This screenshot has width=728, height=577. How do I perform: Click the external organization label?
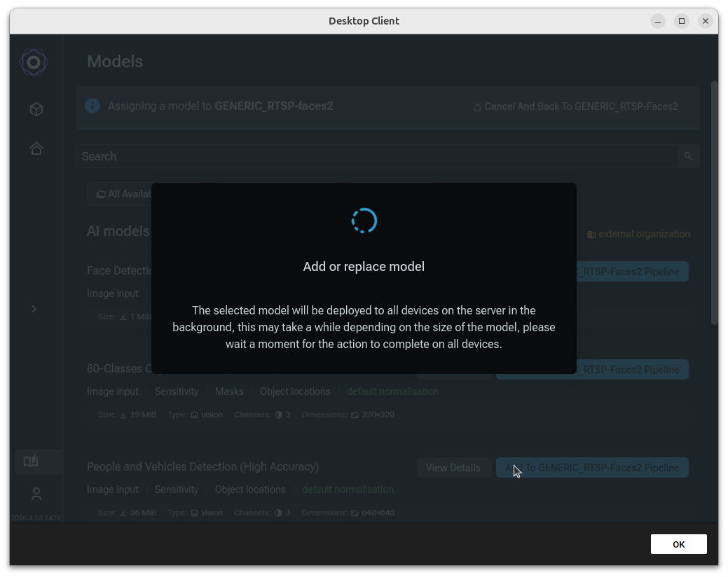pyautogui.click(x=638, y=235)
